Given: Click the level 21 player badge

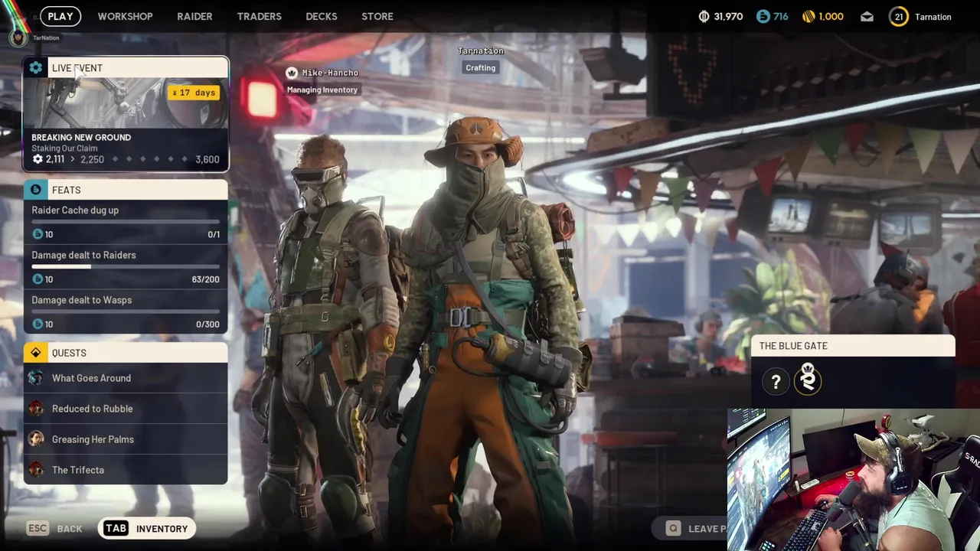Looking at the screenshot, I should pos(899,16).
